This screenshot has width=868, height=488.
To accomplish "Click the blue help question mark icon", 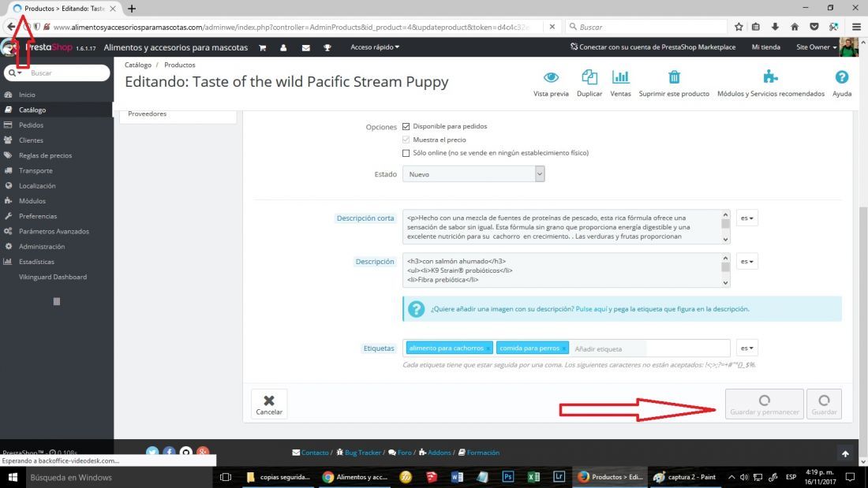I will 417,309.
